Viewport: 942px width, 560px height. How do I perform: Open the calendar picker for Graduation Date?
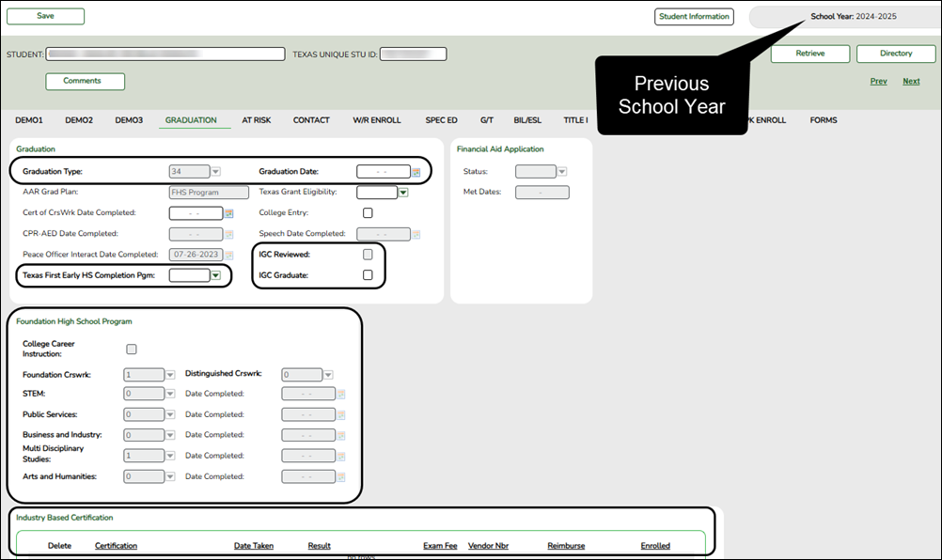[x=416, y=172]
